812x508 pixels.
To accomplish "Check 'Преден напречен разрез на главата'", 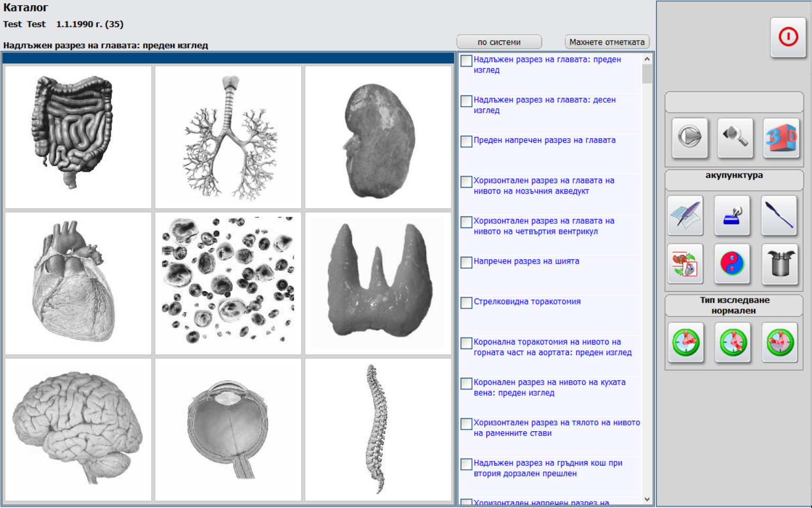I will click(x=466, y=141).
